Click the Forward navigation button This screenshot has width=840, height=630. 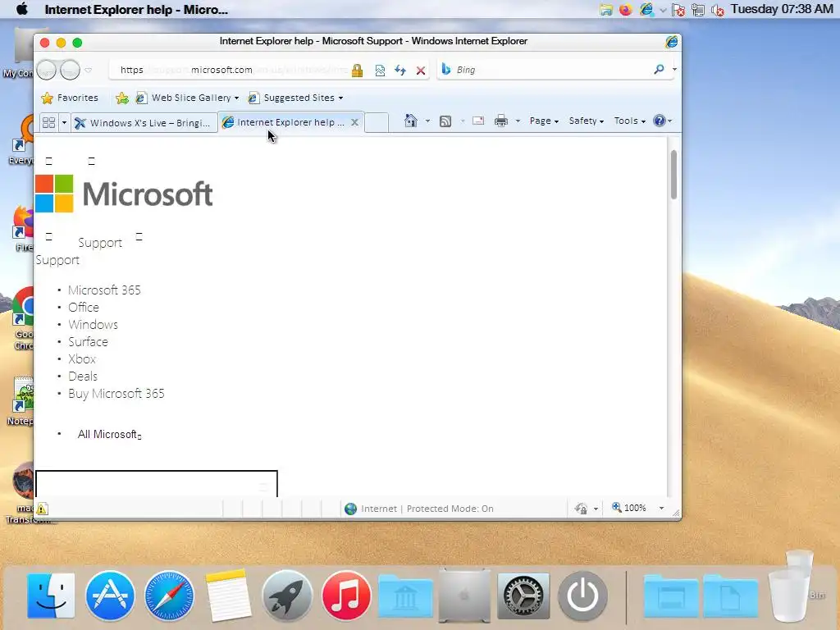(x=70, y=70)
